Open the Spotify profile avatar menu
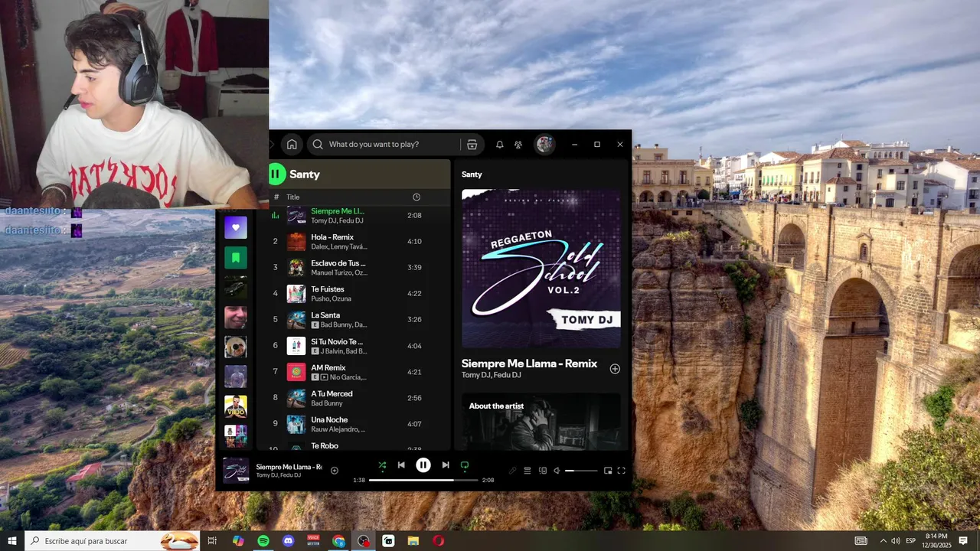 click(544, 144)
